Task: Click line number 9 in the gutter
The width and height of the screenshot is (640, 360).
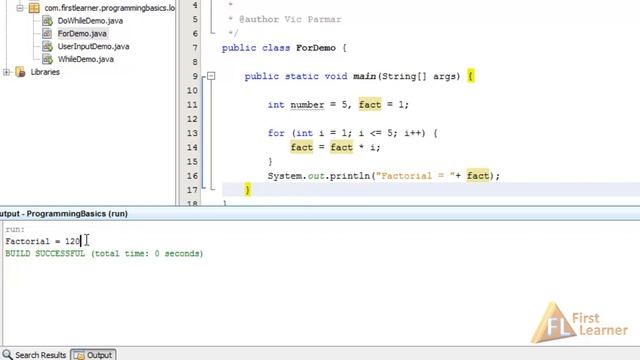Action: coord(195,76)
